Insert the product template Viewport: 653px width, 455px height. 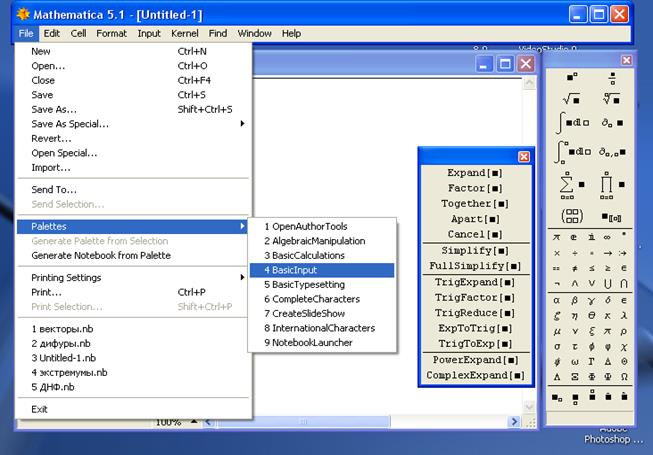point(612,185)
